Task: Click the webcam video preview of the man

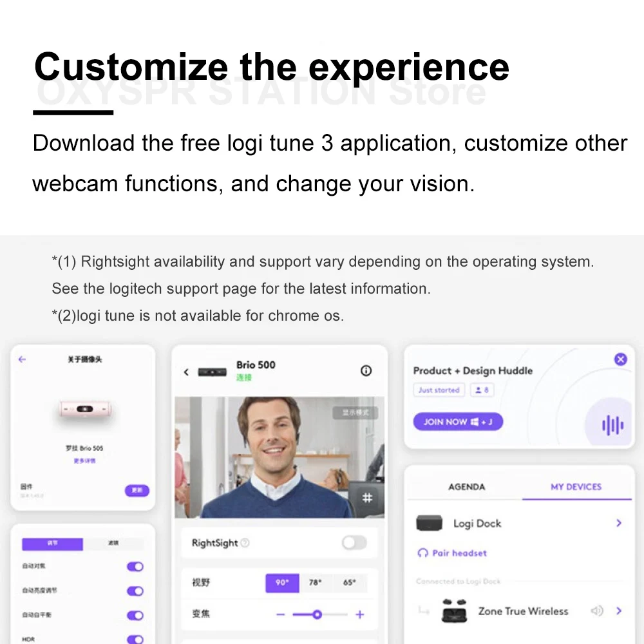Action: click(279, 457)
